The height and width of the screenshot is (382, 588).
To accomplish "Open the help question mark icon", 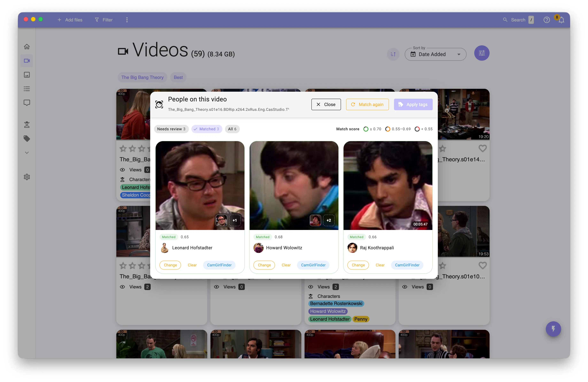I will [546, 20].
